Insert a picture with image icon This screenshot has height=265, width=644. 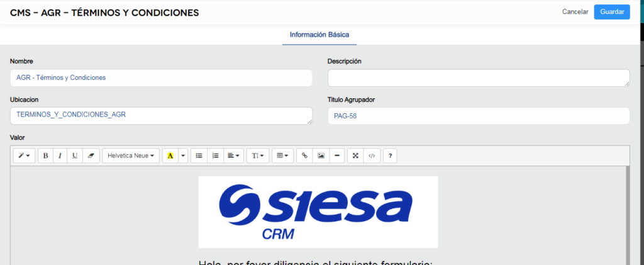pos(321,155)
